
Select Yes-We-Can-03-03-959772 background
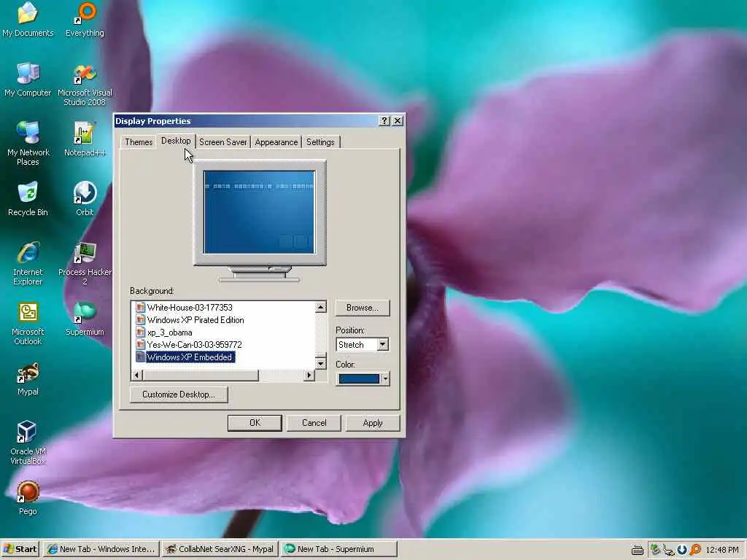tap(194, 345)
